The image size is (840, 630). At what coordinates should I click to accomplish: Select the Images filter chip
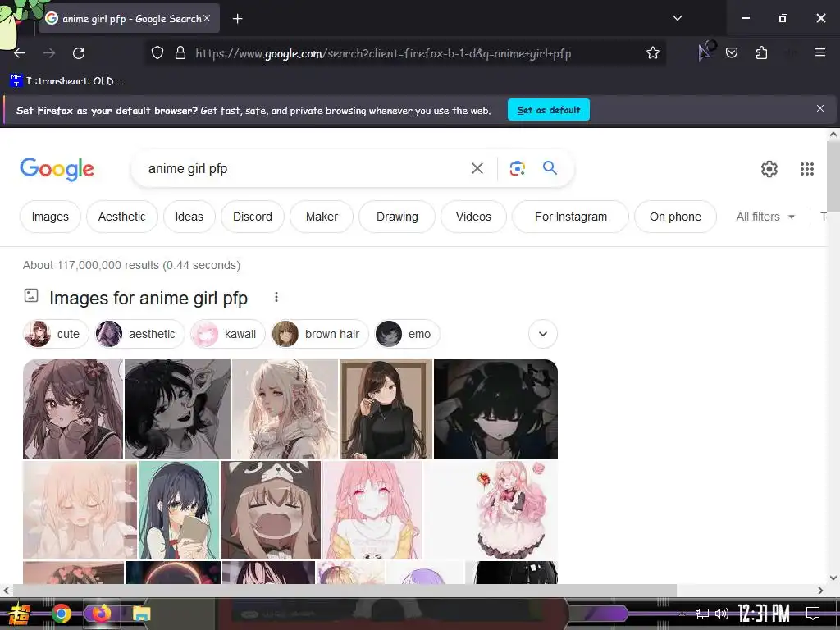50,217
